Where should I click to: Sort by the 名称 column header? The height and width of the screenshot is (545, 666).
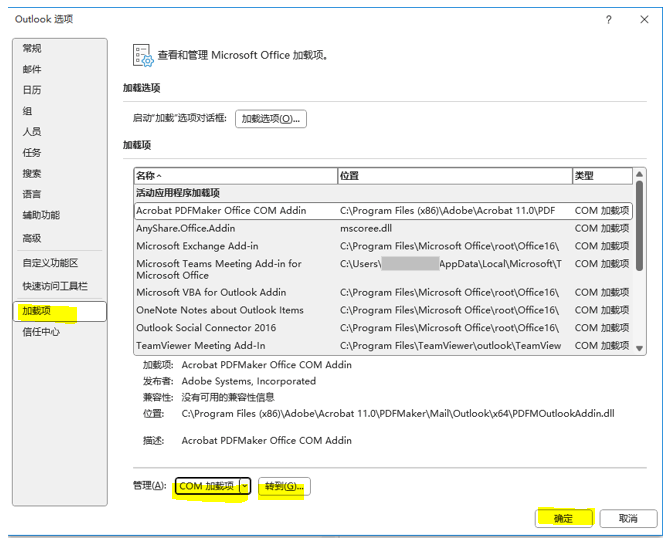(x=236, y=176)
